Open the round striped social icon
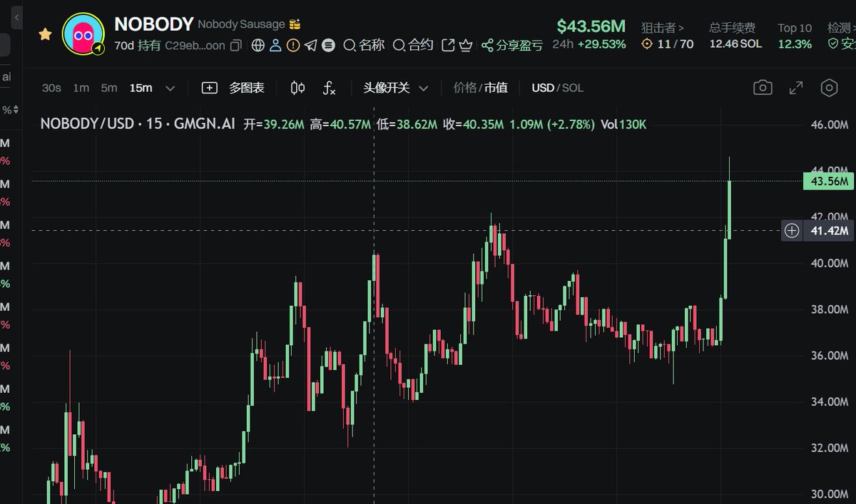Screen dimensions: 856x504 coord(328,46)
